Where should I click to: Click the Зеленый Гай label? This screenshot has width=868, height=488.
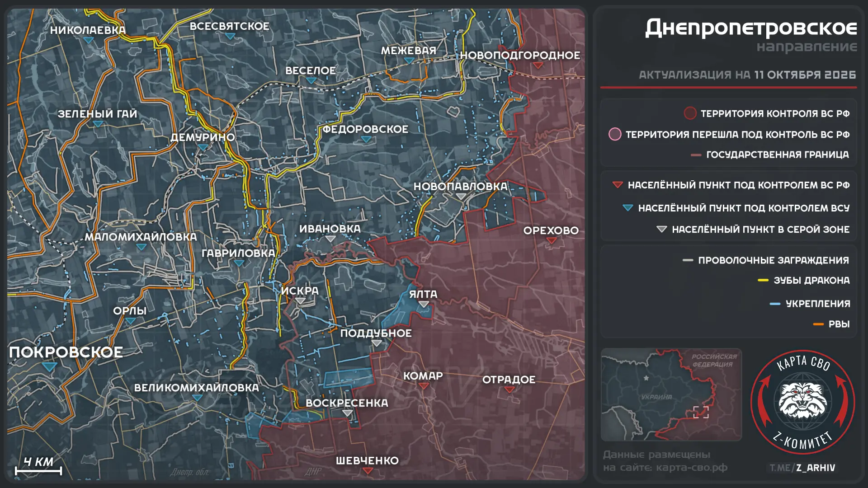tap(98, 114)
